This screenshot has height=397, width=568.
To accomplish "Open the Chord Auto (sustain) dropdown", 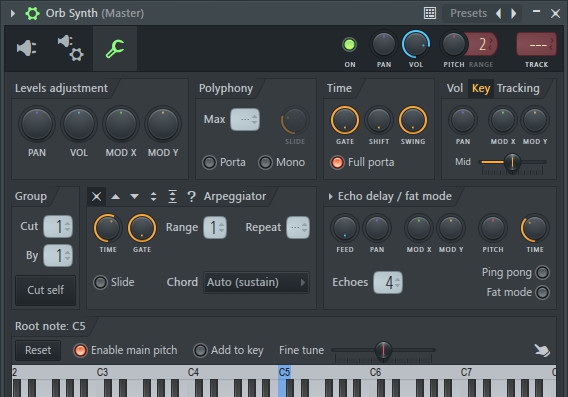I will point(256,282).
